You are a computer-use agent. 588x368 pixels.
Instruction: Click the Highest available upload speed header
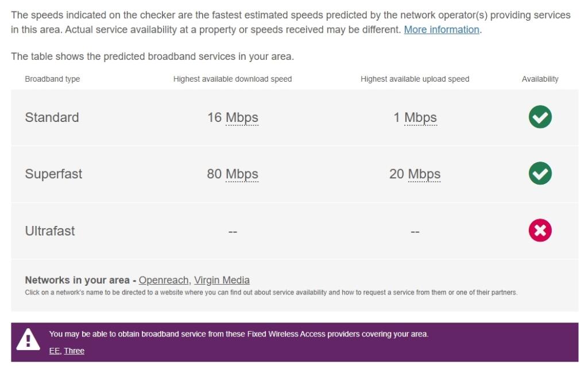(415, 79)
